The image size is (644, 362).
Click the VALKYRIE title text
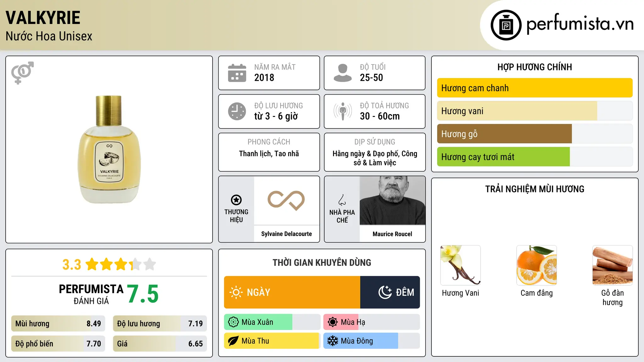(43, 18)
